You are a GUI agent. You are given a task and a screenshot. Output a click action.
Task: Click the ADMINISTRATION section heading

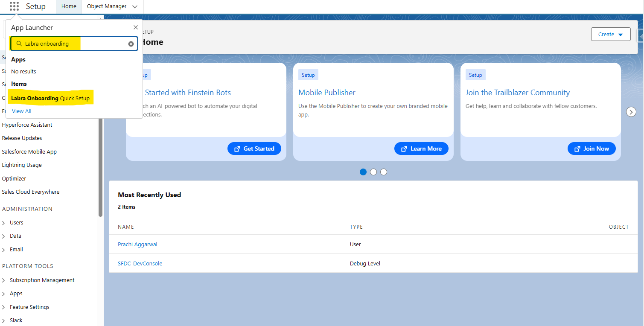point(27,209)
